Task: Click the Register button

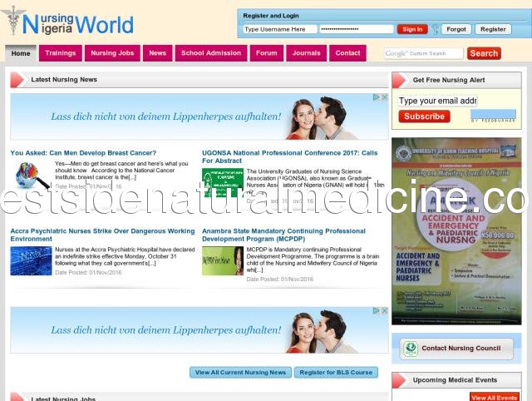Action: [493, 29]
